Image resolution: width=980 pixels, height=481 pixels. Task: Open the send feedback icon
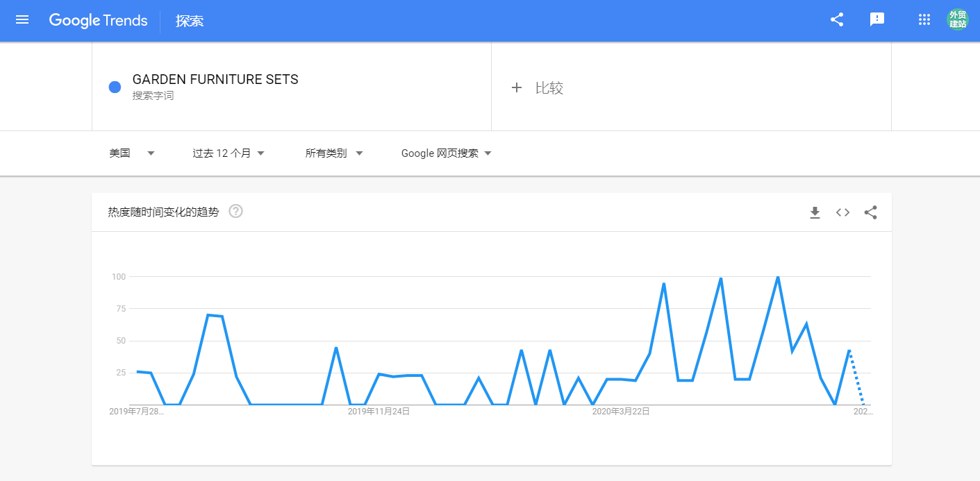(x=877, y=20)
